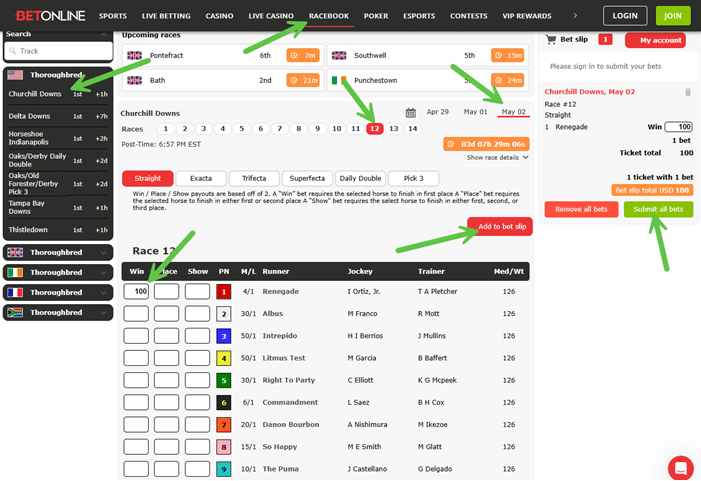This screenshot has width=701, height=481.
Task: Open LIVE BETTING in top navigation
Action: click(x=166, y=16)
